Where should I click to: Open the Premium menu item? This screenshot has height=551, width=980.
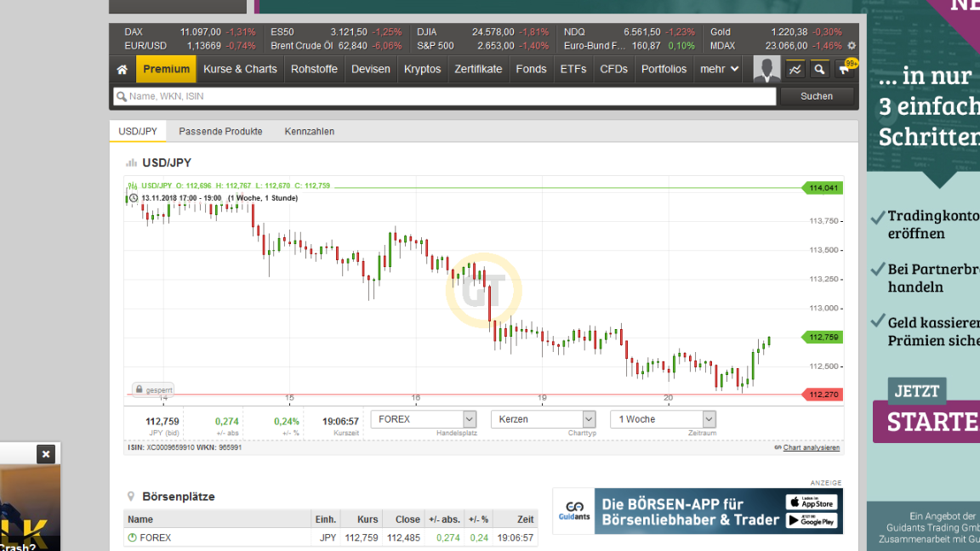(166, 70)
